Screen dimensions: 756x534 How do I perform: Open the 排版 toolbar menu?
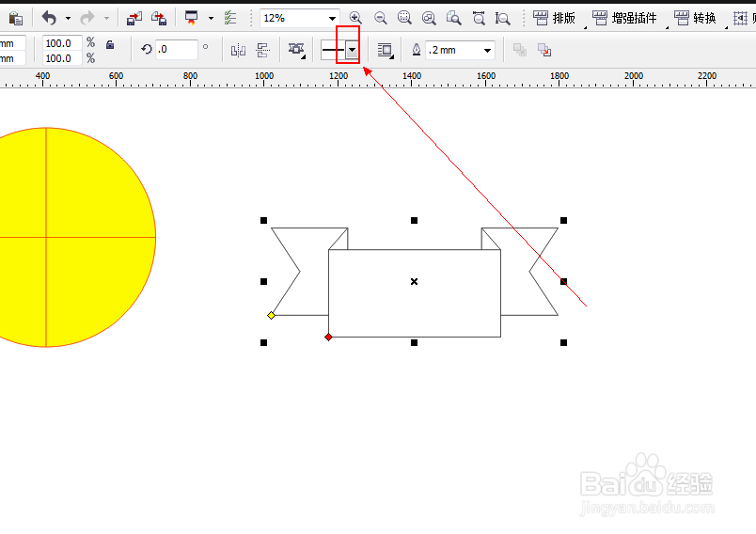tap(555, 18)
